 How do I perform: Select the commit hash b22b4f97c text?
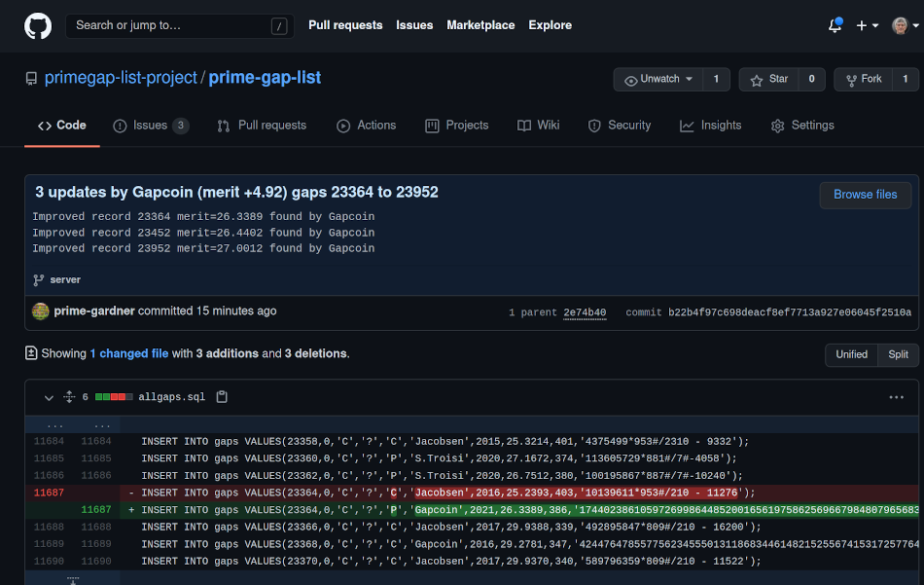click(789, 312)
